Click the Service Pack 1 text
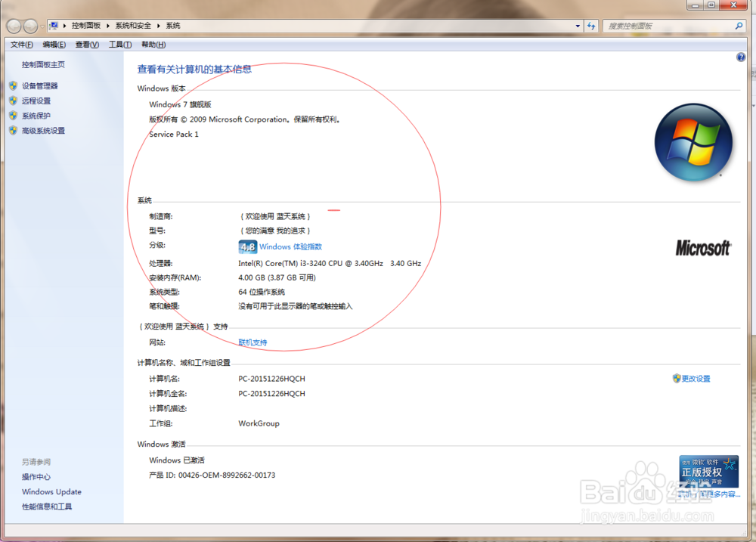This screenshot has width=756, height=542. tap(174, 135)
